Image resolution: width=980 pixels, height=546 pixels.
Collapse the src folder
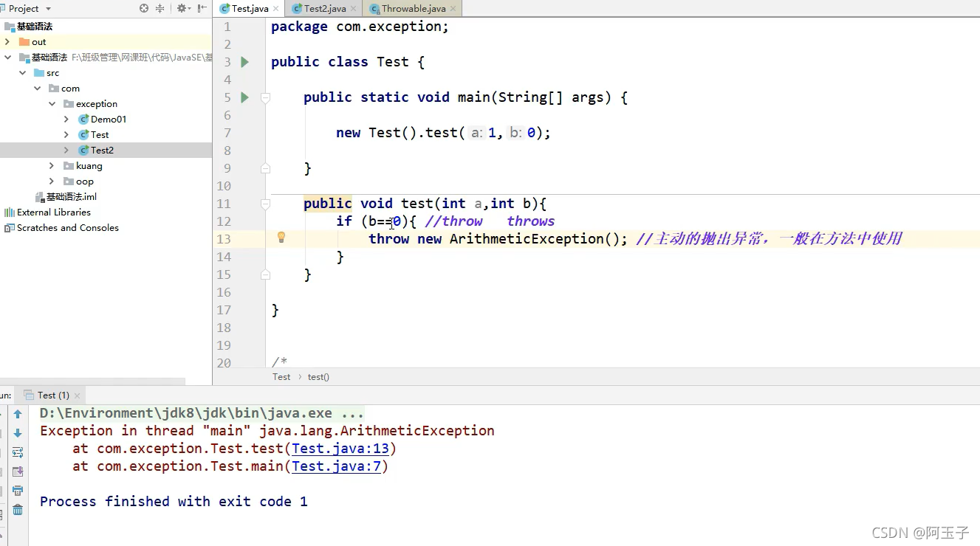22,73
